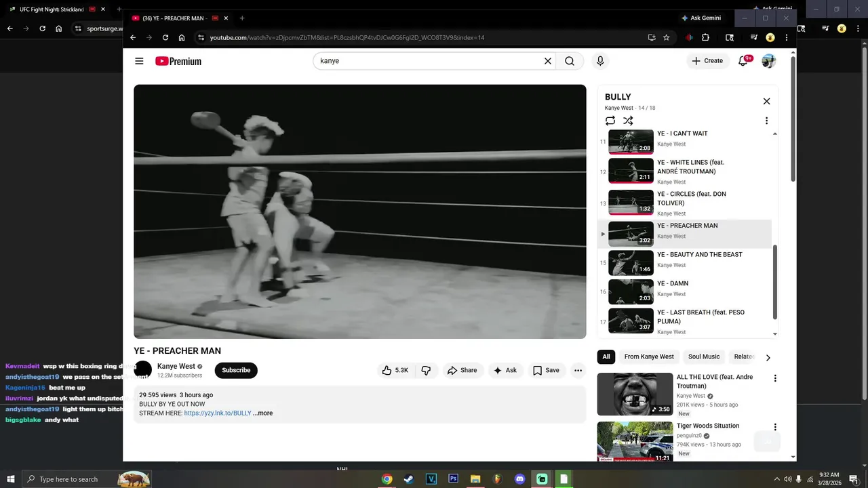Open Discord from the taskbar
This screenshot has width=868, height=488.
[519, 479]
